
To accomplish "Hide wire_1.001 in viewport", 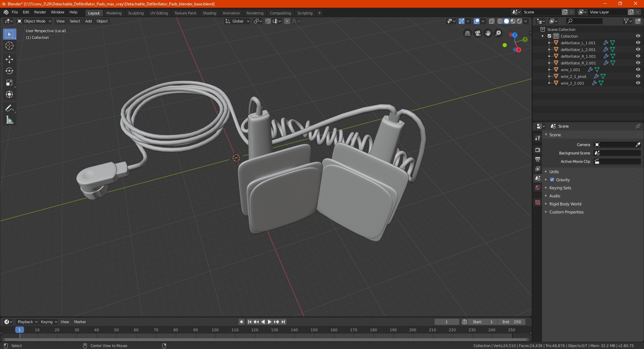I will pos(638,70).
